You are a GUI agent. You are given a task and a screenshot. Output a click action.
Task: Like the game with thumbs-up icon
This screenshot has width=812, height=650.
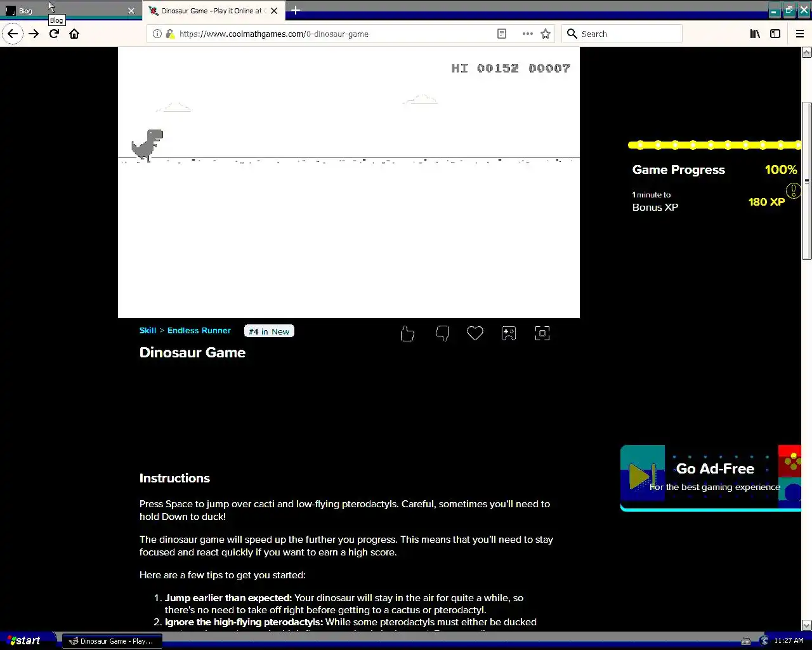coord(407,333)
